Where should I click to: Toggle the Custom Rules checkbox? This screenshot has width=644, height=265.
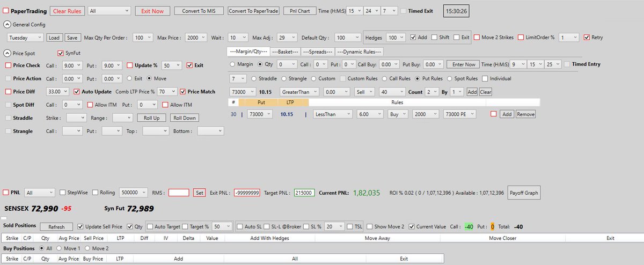(343, 78)
